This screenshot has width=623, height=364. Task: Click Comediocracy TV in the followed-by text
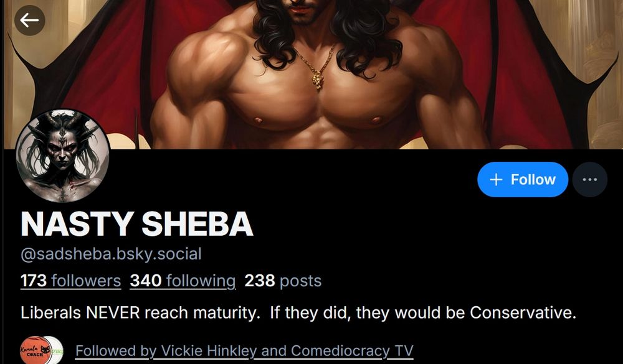tap(352, 351)
